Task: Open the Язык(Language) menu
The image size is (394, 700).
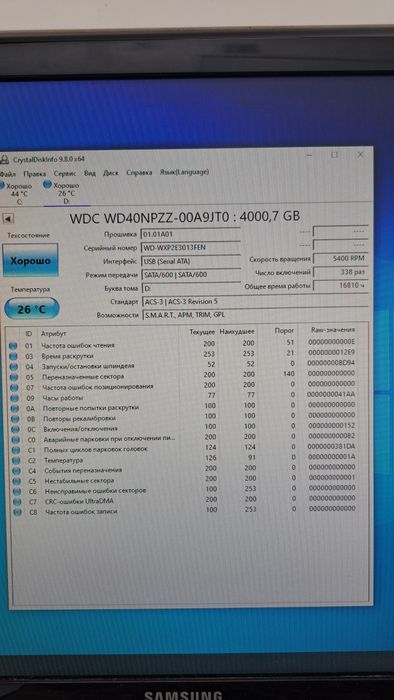Action: [184, 172]
